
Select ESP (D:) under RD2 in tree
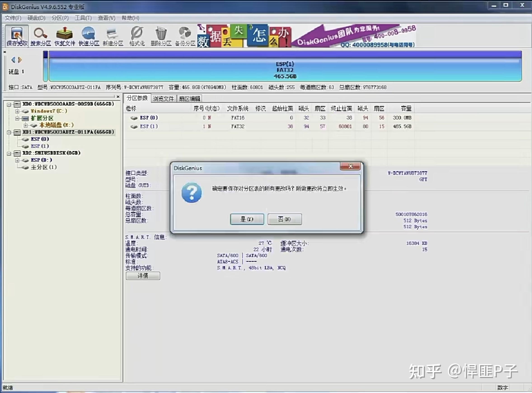[x=41, y=160]
